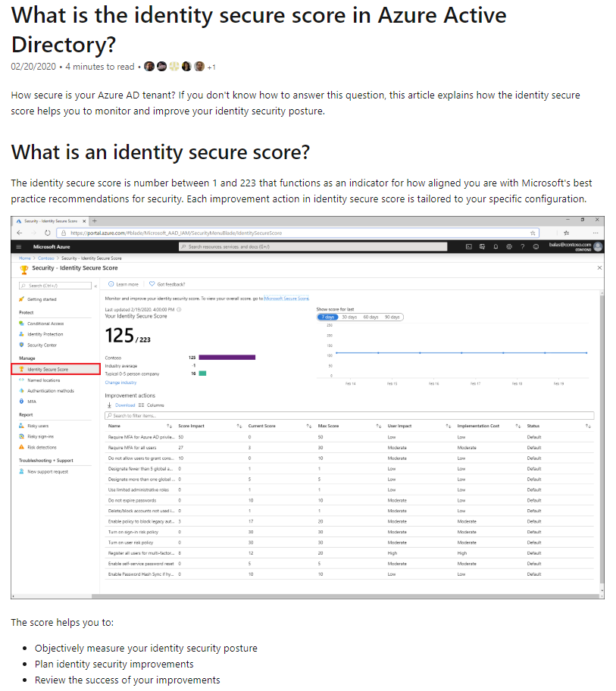Bookmark the page with the star icon
Viewport: 616px width, 691px height.
(x=533, y=233)
